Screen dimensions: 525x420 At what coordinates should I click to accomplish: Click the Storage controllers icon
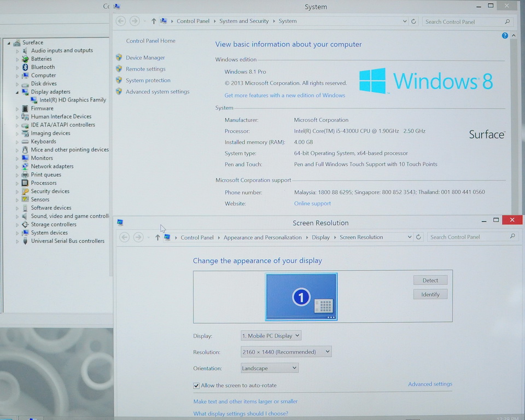25,224
